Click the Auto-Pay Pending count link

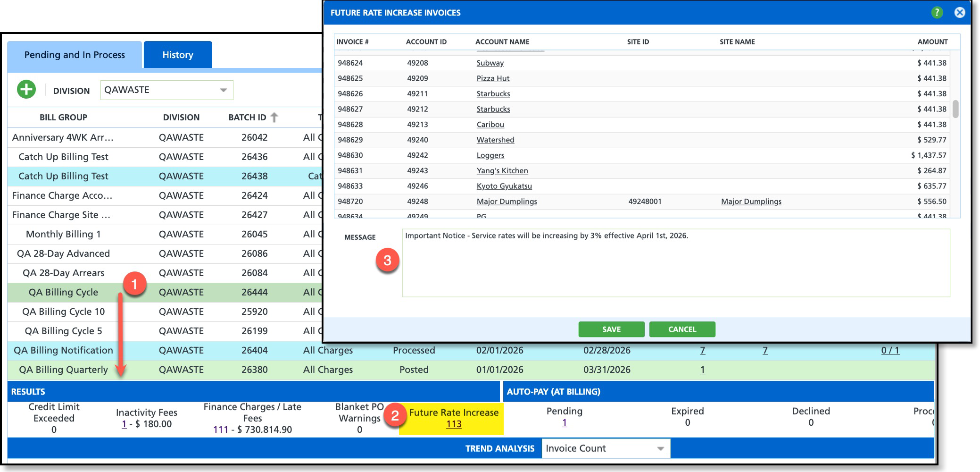pyautogui.click(x=564, y=423)
